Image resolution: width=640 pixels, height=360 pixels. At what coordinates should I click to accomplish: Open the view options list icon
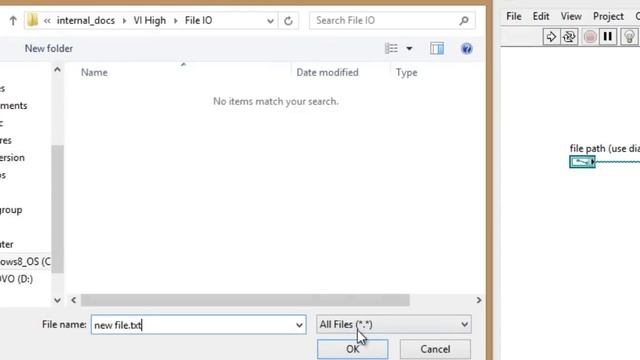391,49
